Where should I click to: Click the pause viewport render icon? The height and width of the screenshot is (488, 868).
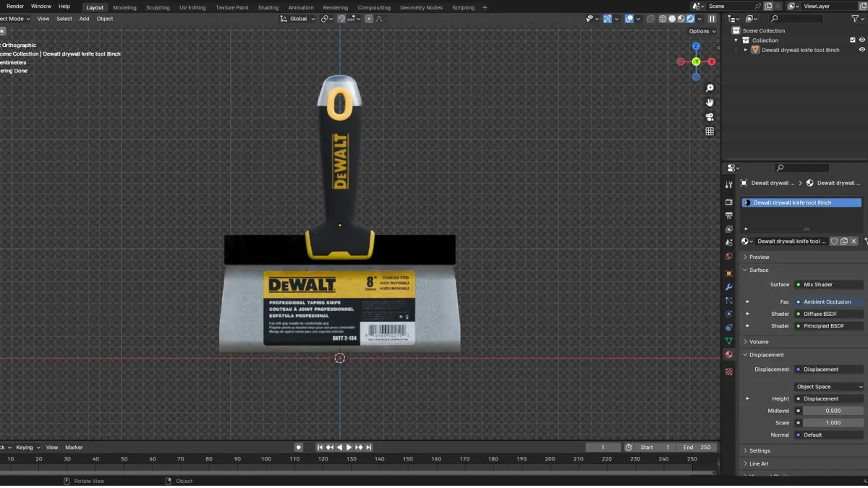tap(712, 19)
